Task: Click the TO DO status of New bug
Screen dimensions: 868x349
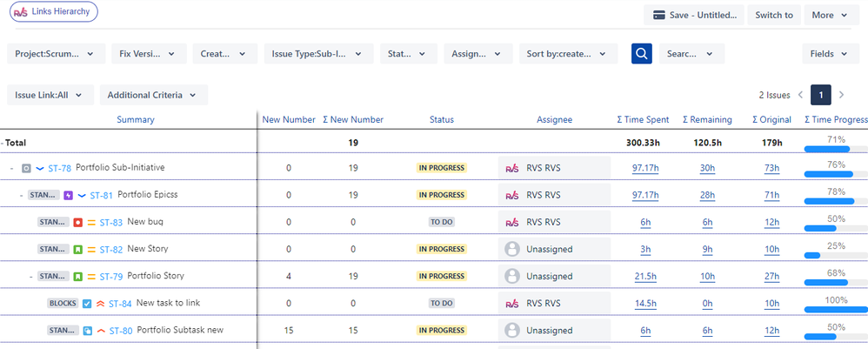Action: coord(442,222)
